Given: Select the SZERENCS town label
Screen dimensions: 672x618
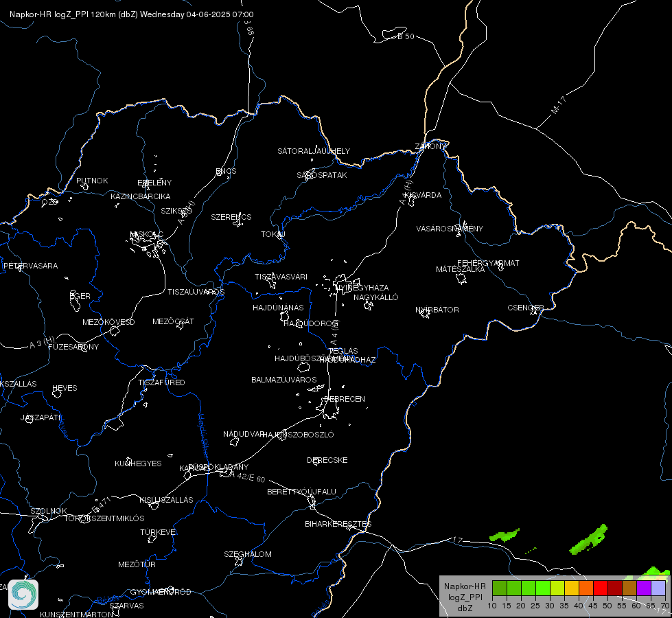Looking at the screenshot, I should pyautogui.click(x=231, y=217).
